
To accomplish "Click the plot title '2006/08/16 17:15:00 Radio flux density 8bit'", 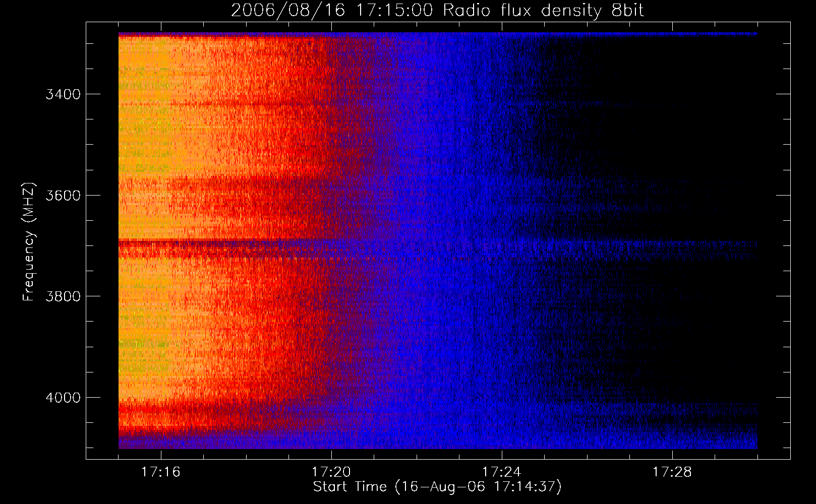I will 437,11.
